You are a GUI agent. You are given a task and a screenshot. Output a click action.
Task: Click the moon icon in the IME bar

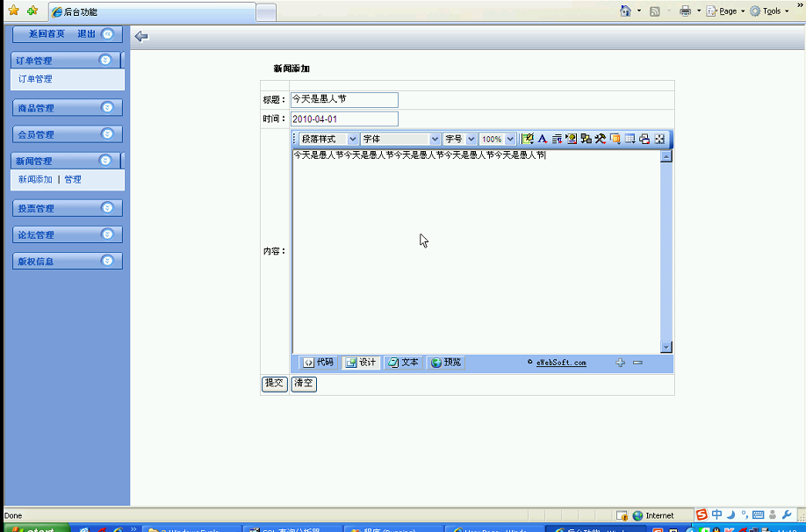(731, 514)
